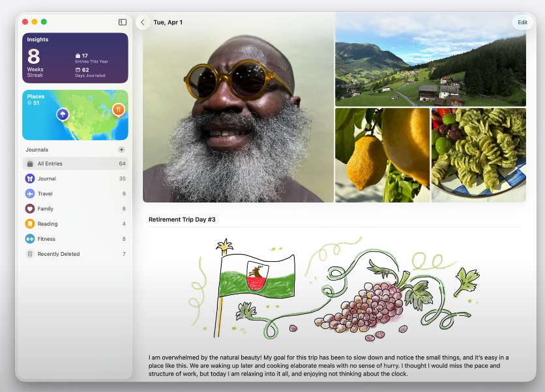Toggle the sidebar with the panel icon
Viewport: 545px width, 392px height.
pyautogui.click(x=123, y=22)
